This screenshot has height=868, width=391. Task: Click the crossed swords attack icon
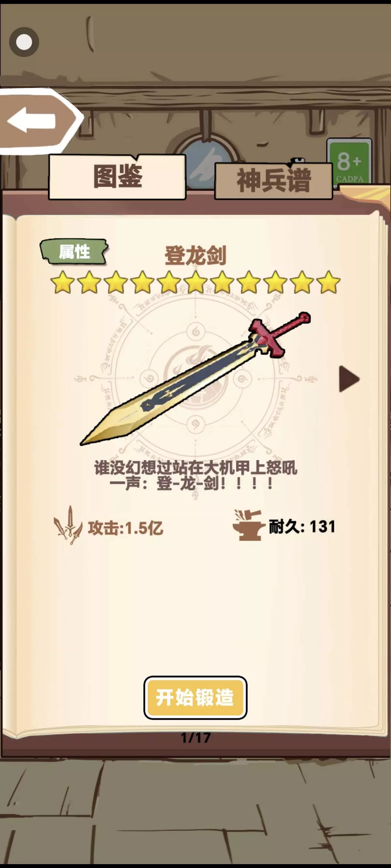(x=68, y=525)
